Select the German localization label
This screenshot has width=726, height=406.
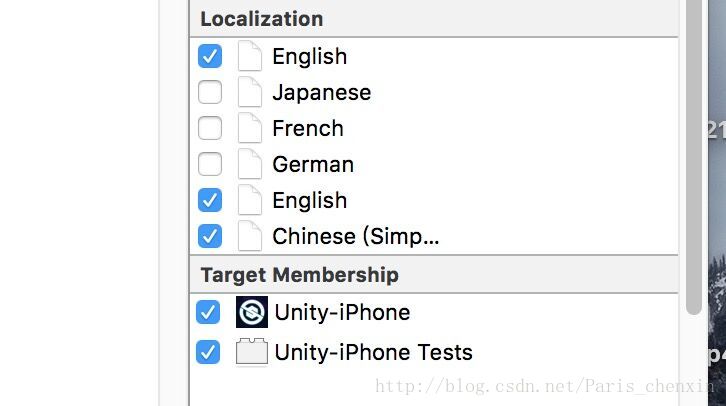(313, 165)
